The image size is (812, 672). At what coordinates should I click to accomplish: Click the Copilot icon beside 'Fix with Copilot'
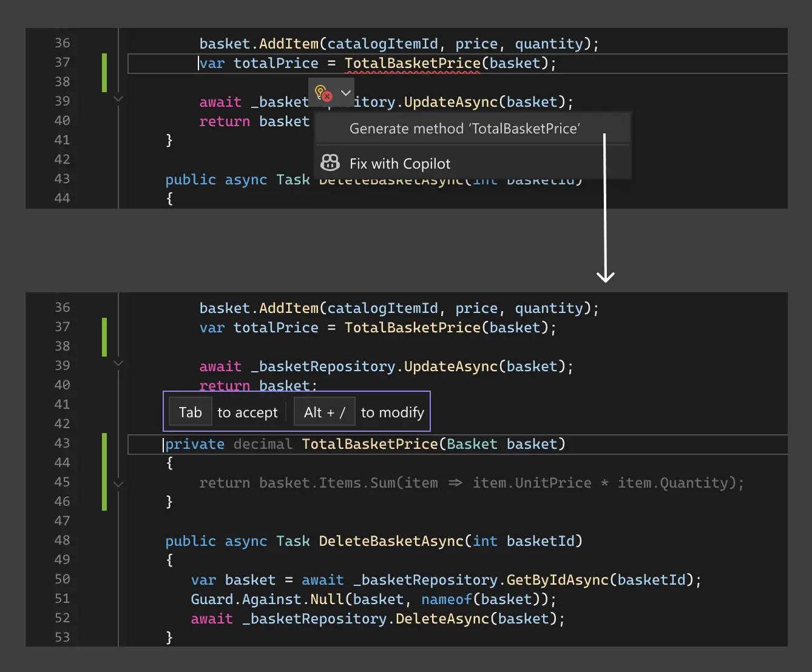pos(330,163)
